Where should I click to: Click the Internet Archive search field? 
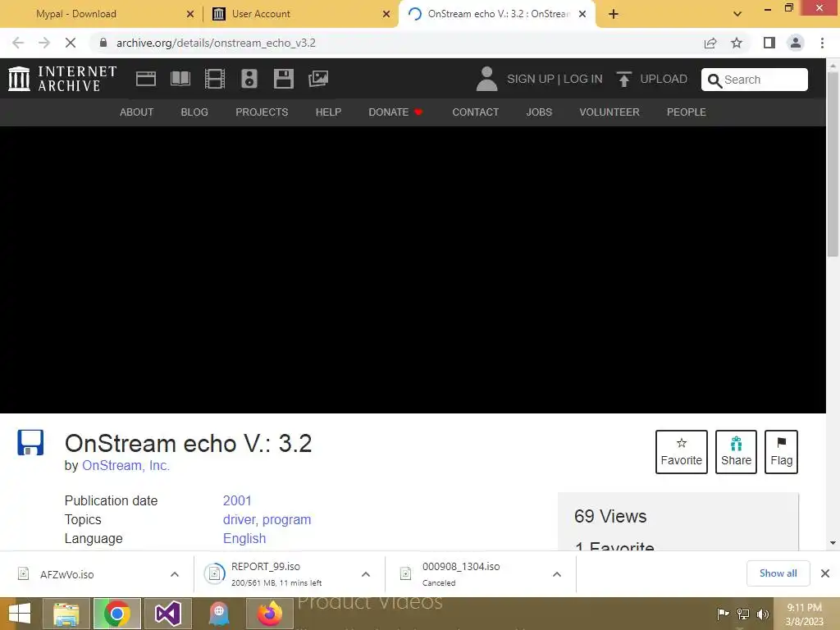pyautogui.click(x=755, y=80)
